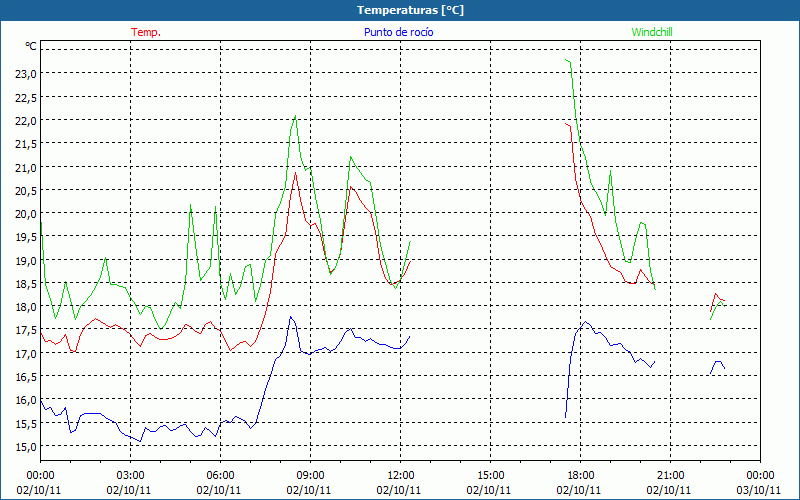Click the red Temp. legend label
The image size is (800, 500).
(146, 32)
